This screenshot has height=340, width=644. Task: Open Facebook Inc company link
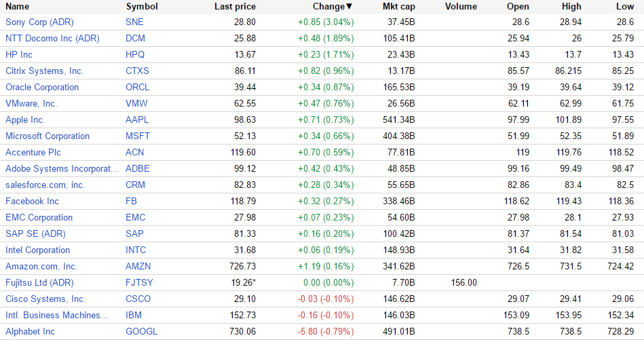coord(32,202)
